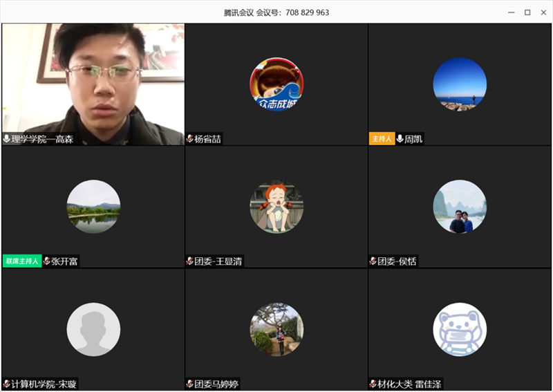Click the green 联席主持人 co-host badge

pos(22,261)
